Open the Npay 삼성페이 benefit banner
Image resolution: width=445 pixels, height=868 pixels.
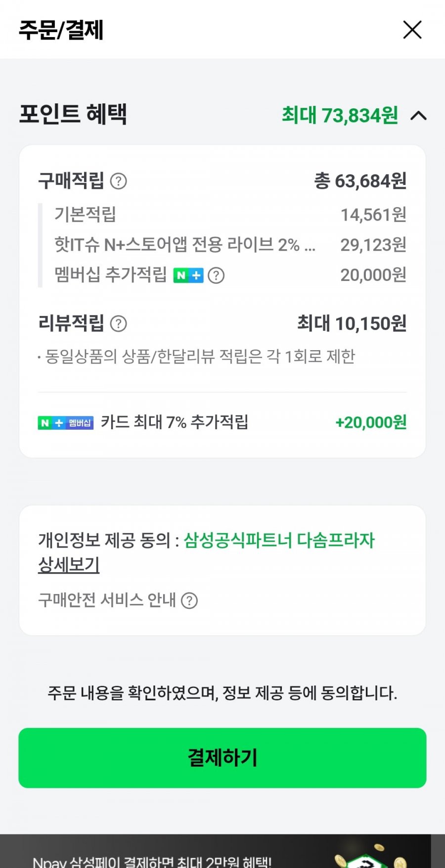[x=152, y=862]
